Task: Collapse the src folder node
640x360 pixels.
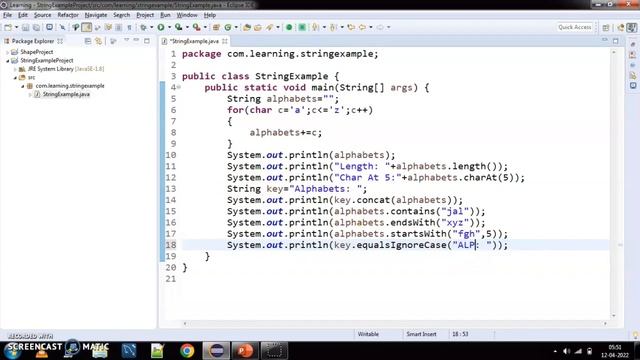Action: pyautogui.click(x=15, y=78)
